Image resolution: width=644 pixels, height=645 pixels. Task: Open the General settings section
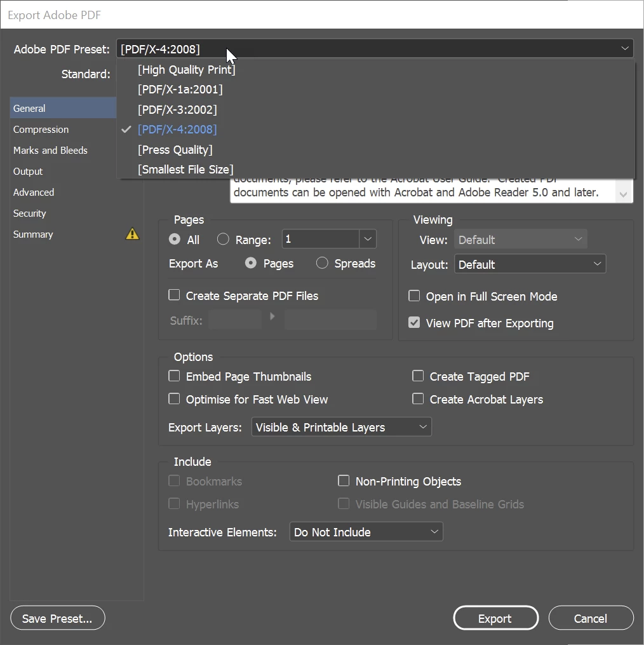tap(64, 108)
